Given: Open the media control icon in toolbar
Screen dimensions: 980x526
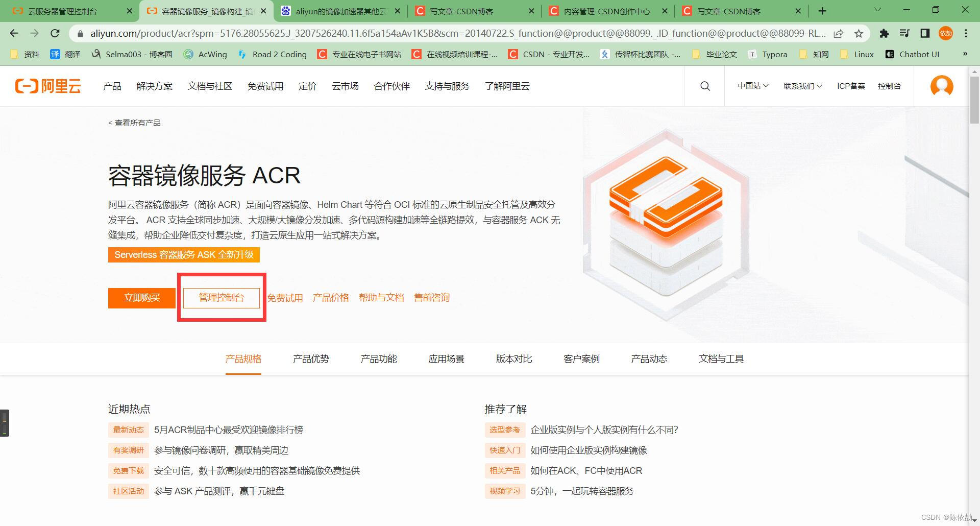Looking at the screenshot, I should tap(904, 33).
